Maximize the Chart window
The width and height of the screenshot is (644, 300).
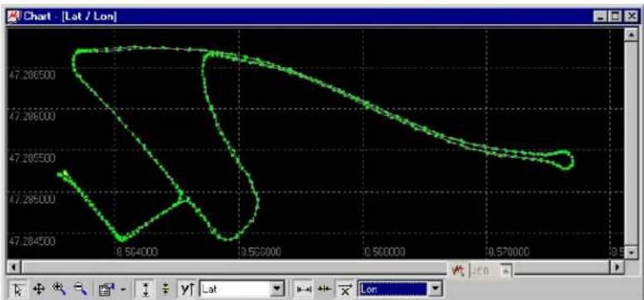tap(616, 17)
